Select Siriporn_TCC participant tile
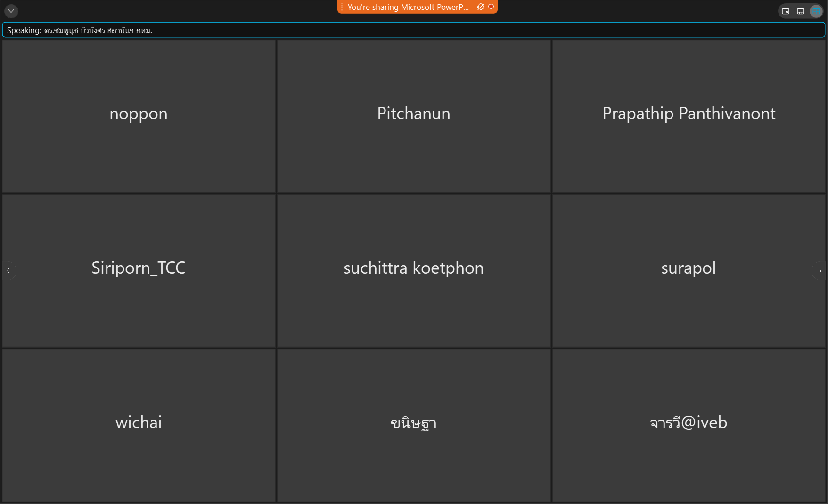 (x=139, y=270)
